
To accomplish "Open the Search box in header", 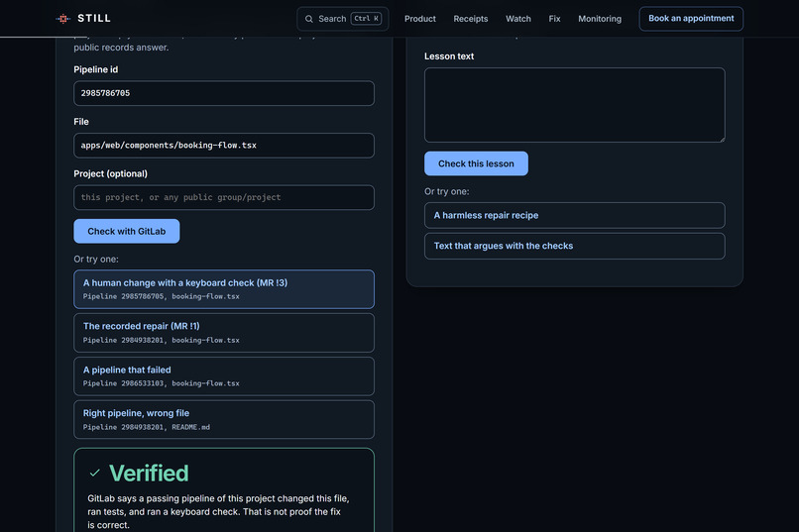I will (342, 19).
